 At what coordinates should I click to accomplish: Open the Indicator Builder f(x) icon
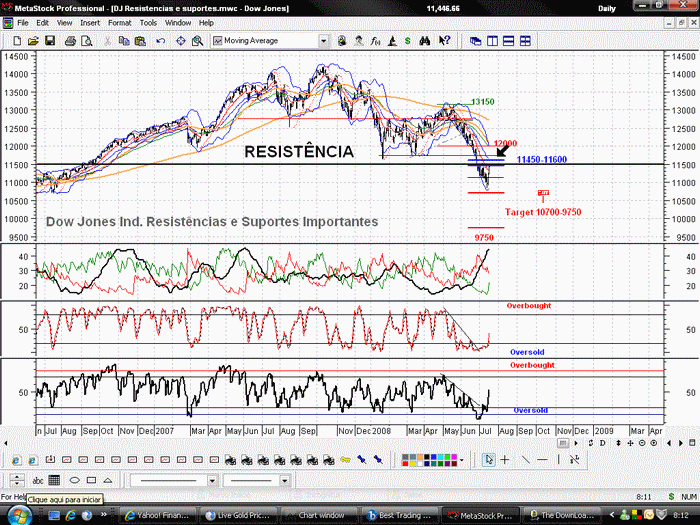pyautogui.click(x=375, y=41)
